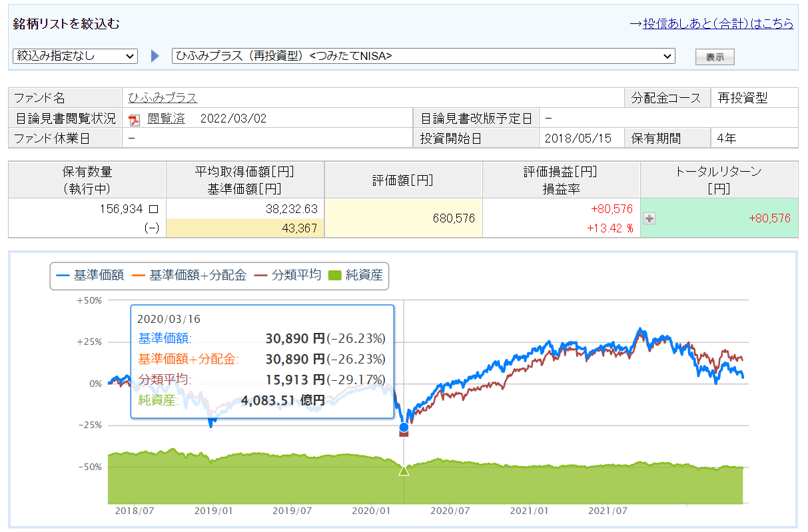Open the 絞込み指定なし filter dropdown

click(75, 57)
